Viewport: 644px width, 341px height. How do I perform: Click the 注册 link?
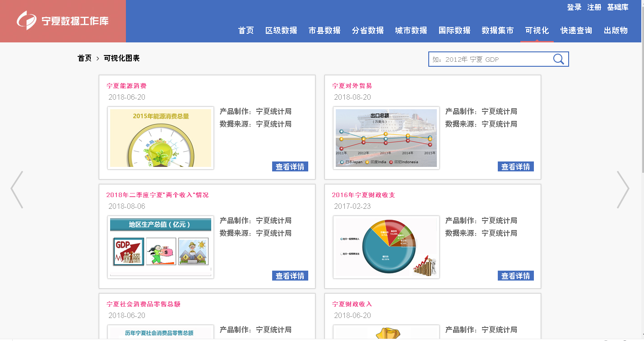(x=594, y=7)
